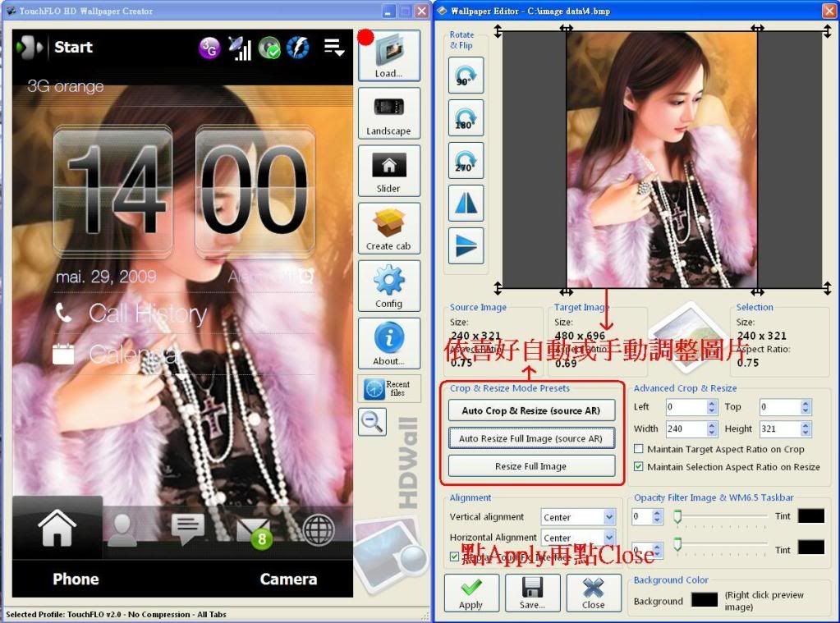Viewport: 840px width, 623px height.
Task: Click the 3G status icon in preview
Action: 209,48
